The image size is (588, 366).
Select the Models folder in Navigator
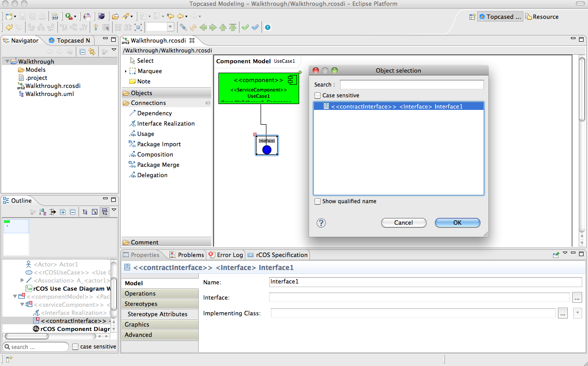tap(31, 70)
